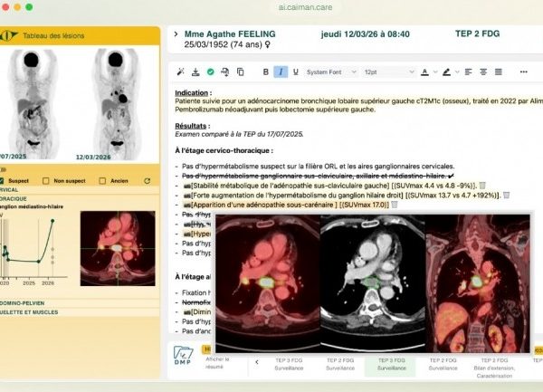
Task: Collapse the THORACIQUE section
Action: pyautogui.click(x=80, y=199)
